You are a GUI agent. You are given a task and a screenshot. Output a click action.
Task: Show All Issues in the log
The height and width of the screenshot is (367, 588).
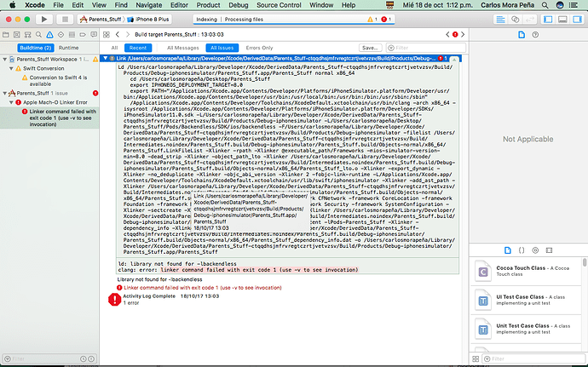pyautogui.click(x=222, y=48)
